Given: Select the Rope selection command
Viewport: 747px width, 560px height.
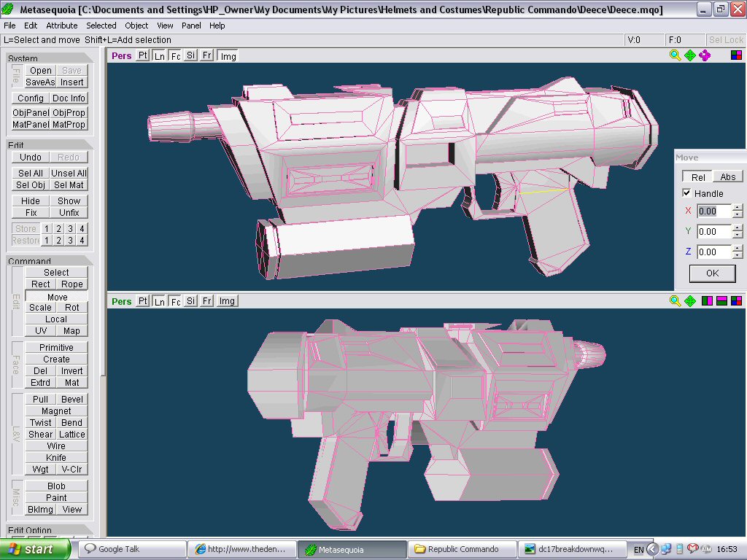Looking at the screenshot, I should coord(72,284).
